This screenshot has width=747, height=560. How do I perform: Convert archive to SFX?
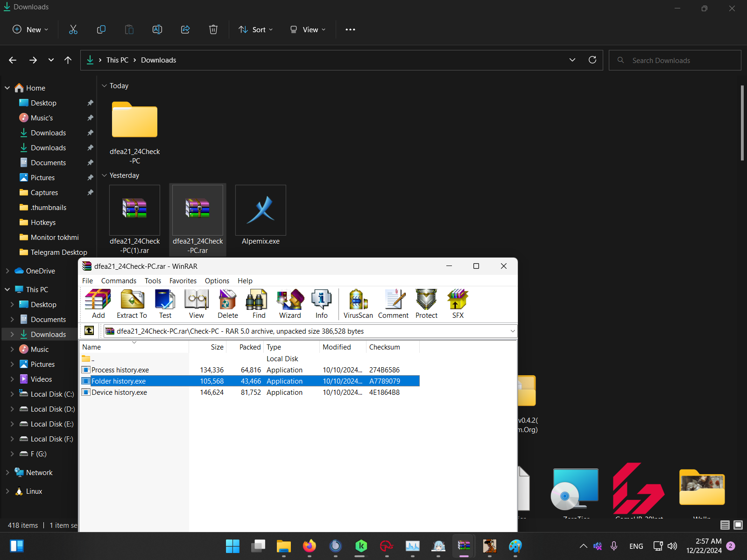point(458,304)
